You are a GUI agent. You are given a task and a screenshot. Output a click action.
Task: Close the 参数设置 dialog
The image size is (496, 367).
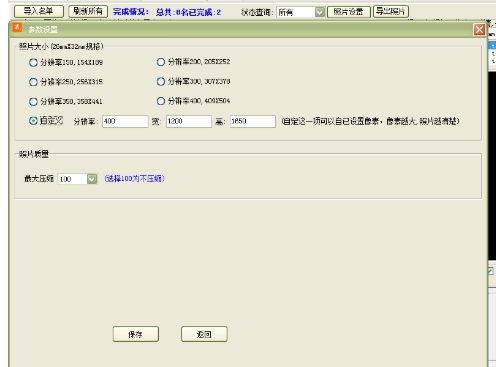pos(479,30)
